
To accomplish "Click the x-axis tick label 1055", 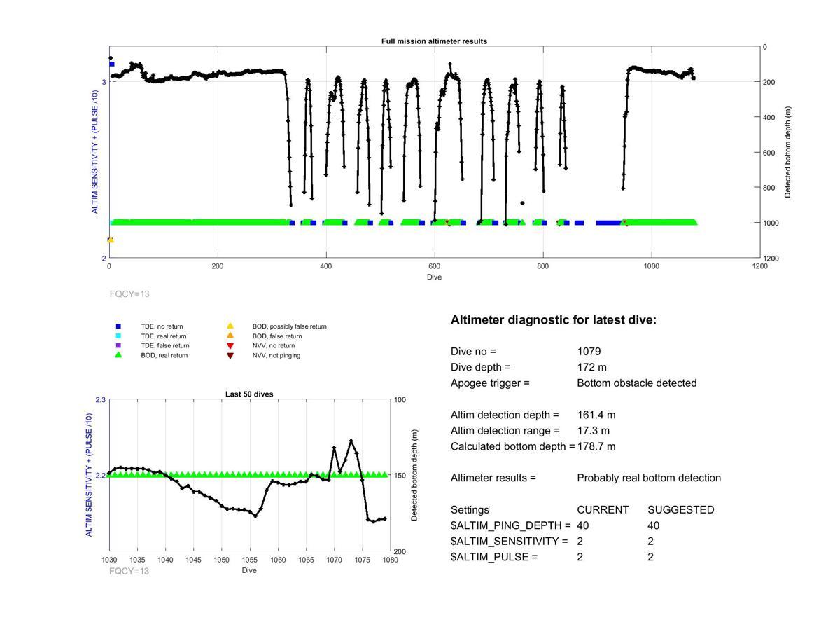I will click(x=250, y=560).
